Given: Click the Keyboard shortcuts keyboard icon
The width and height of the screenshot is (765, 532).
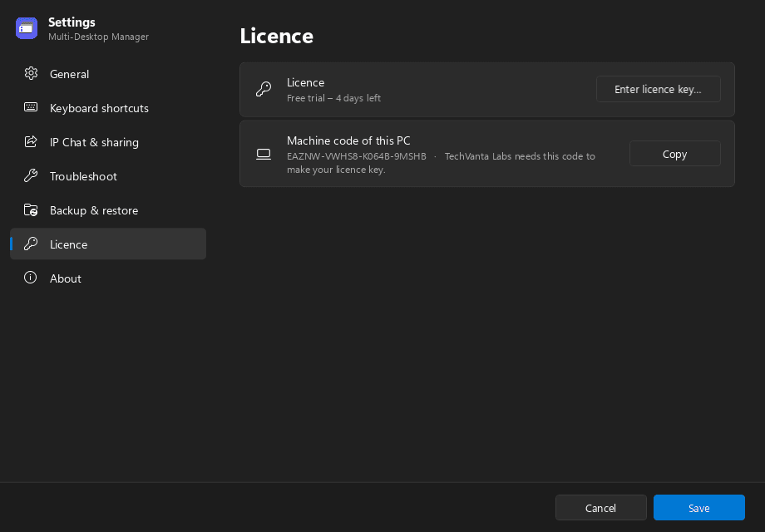Looking at the screenshot, I should [31, 107].
